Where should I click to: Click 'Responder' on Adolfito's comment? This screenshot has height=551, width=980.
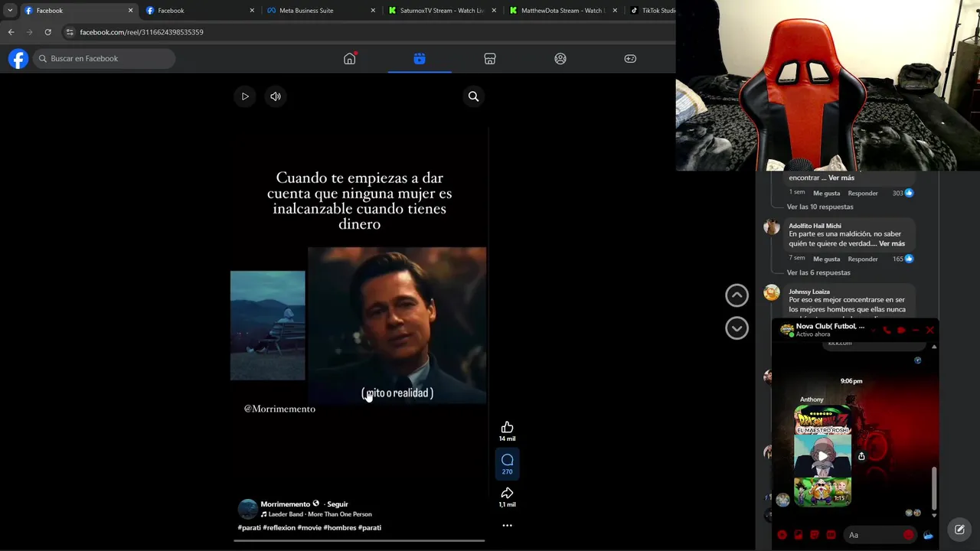point(863,259)
